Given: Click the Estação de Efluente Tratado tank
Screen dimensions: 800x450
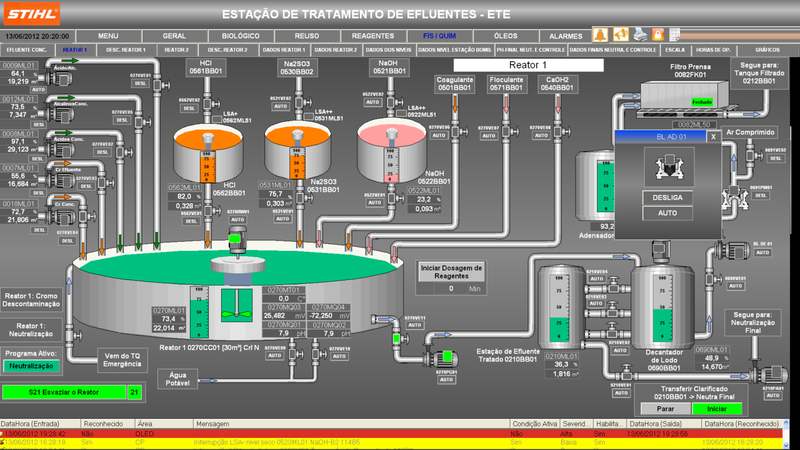Looking at the screenshot, I should coord(562,306).
